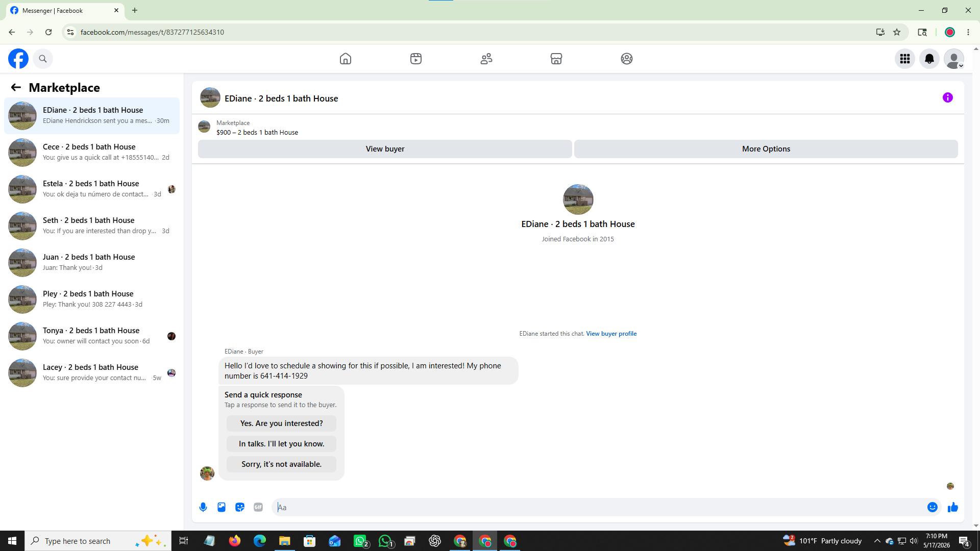Image resolution: width=980 pixels, height=551 pixels.
Task: Click the buyer avatar beside quick responses
Action: 207,473
